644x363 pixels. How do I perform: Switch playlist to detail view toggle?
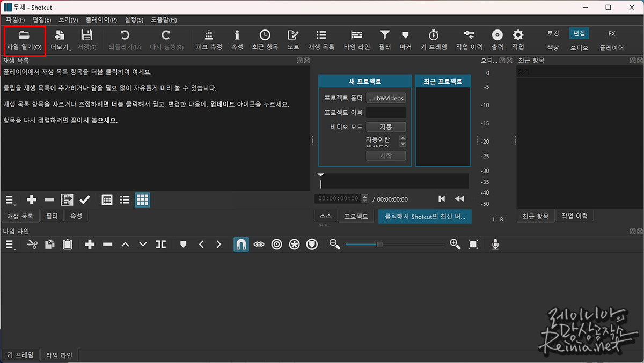coord(107,199)
